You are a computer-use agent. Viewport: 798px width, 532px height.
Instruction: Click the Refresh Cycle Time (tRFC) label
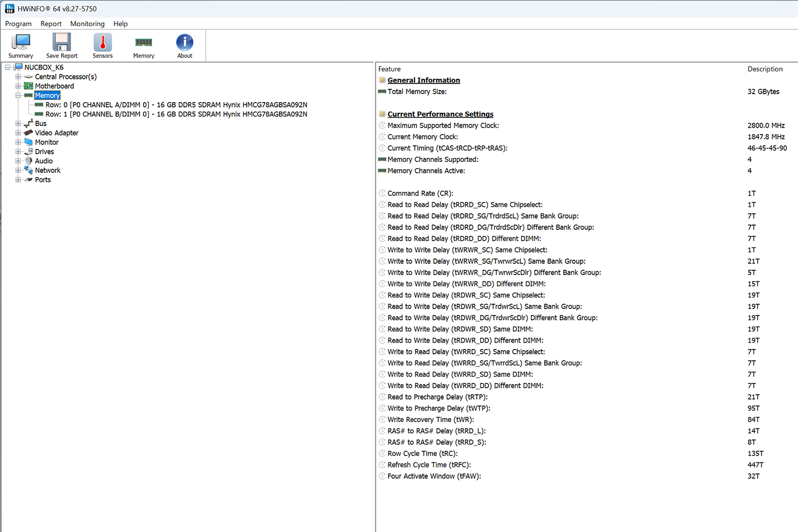(x=429, y=465)
